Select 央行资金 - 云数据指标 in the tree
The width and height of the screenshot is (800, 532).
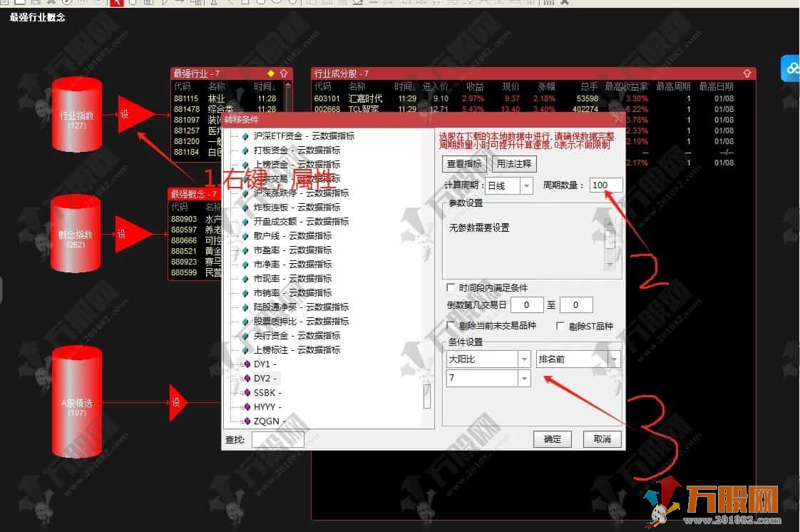click(x=297, y=336)
